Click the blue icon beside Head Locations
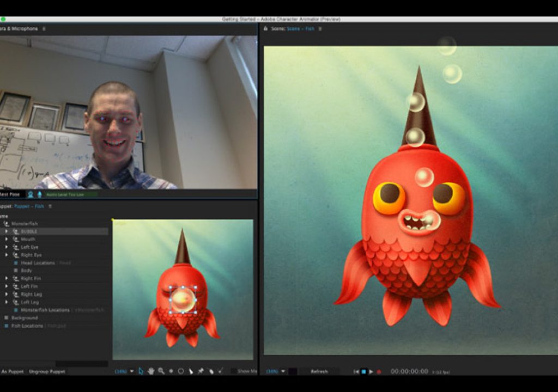Viewport: 558px width, 392px height. click(16, 262)
